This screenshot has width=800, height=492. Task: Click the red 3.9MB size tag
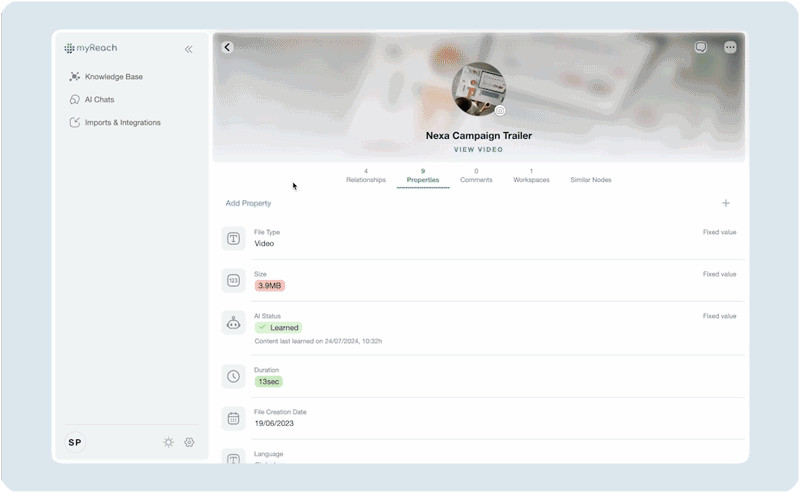pos(269,285)
